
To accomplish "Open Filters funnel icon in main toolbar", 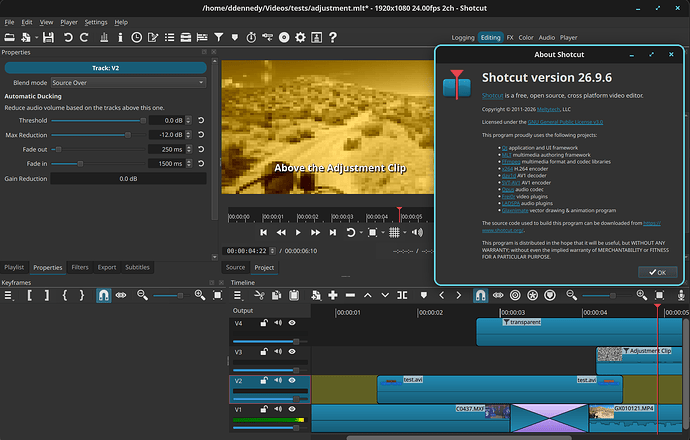I will point(218,37).
